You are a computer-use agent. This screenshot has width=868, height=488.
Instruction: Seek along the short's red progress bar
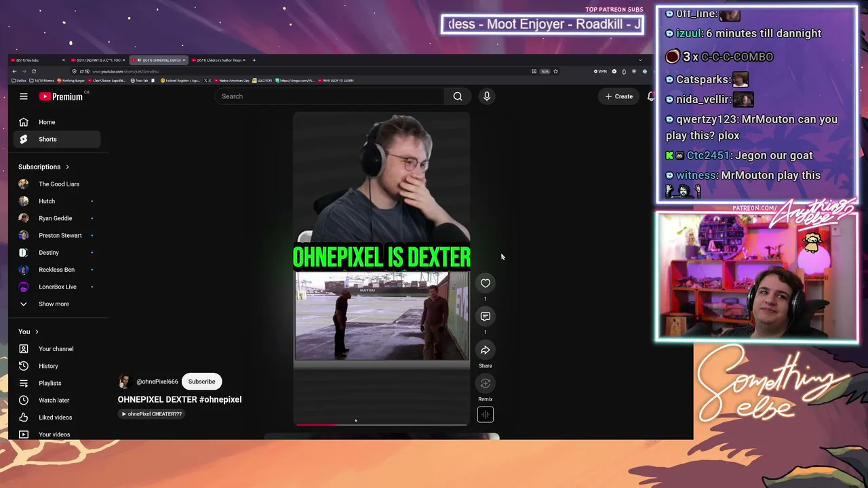pyautogui.click(x=381, y=425)
